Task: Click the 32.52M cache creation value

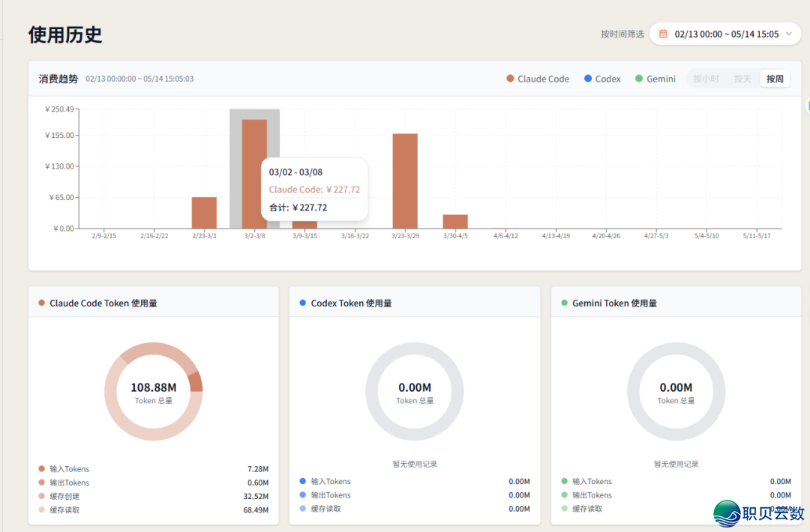Action: (x=256, y=496)
